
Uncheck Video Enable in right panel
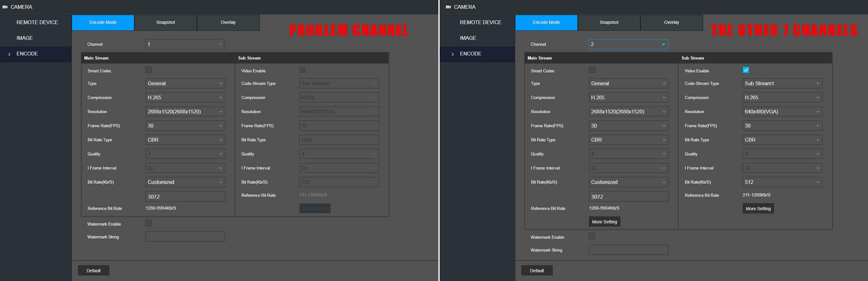point(746,70)
